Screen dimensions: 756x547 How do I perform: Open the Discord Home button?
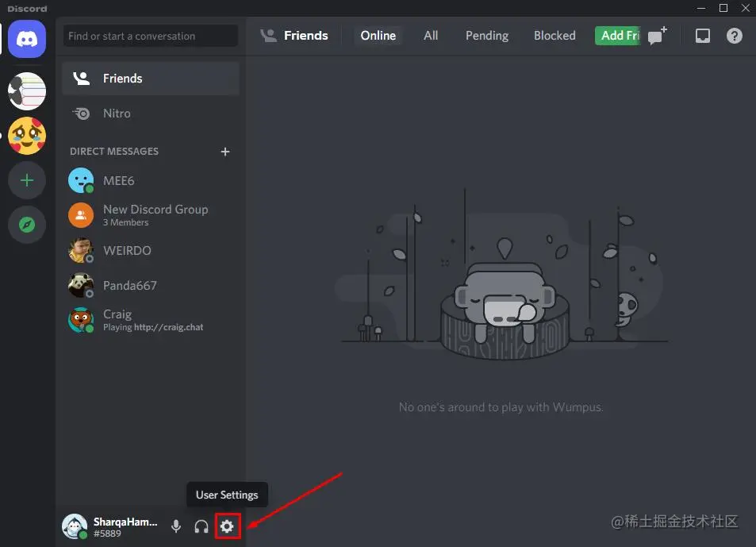(27, 39)
